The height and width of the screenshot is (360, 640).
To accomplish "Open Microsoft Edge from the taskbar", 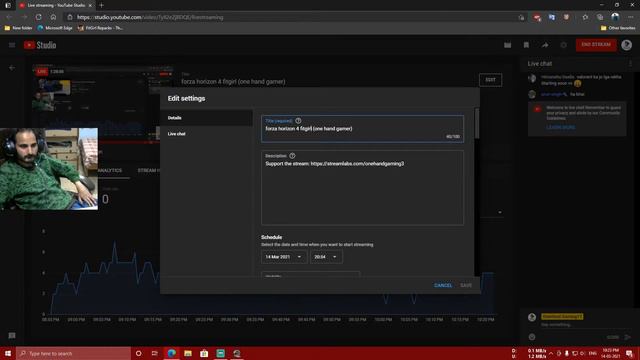I will coord(171,353).
